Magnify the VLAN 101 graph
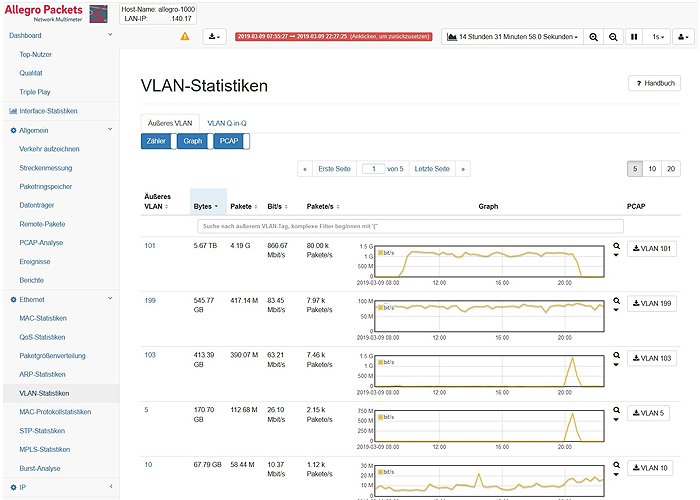The image size is (700, 500). [x=617, y=246]
